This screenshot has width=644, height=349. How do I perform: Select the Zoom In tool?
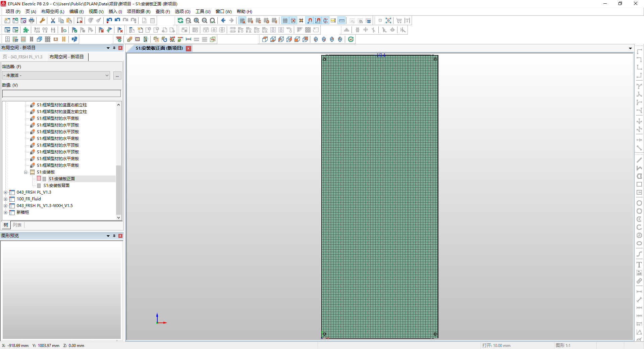[197, 20]
